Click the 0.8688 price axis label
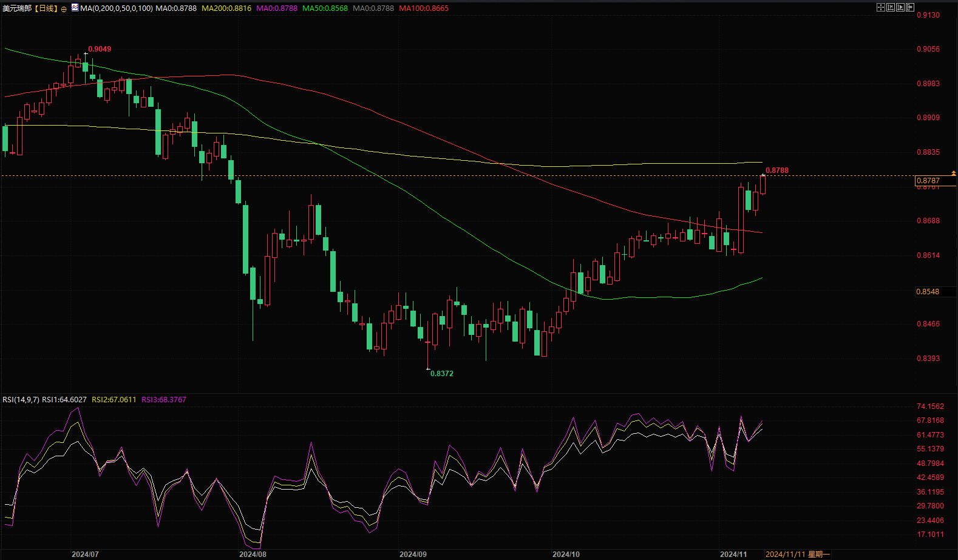This screenshot has width=958, height=560. click(928, 221)
